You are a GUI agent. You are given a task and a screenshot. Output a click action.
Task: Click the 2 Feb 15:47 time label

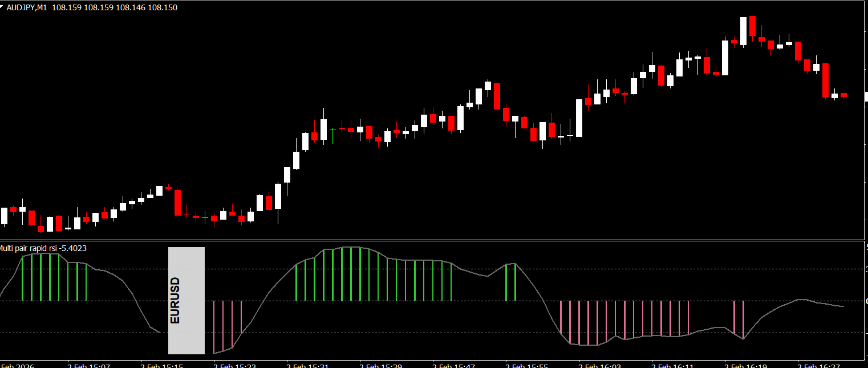454,364
